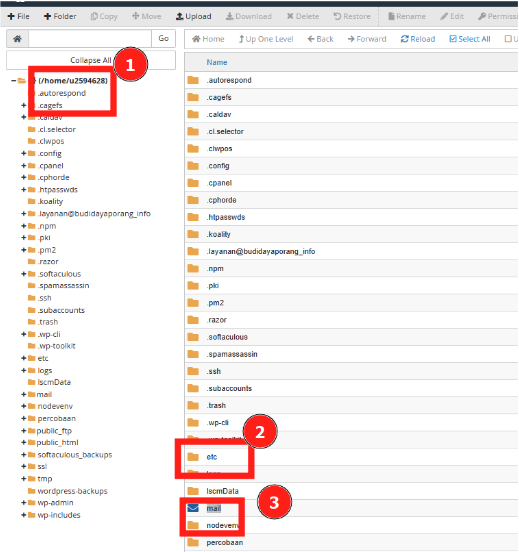Expand .cpanel in the folder tree
519x552 pixels.
pyautogui.click(x=24, y=165)
